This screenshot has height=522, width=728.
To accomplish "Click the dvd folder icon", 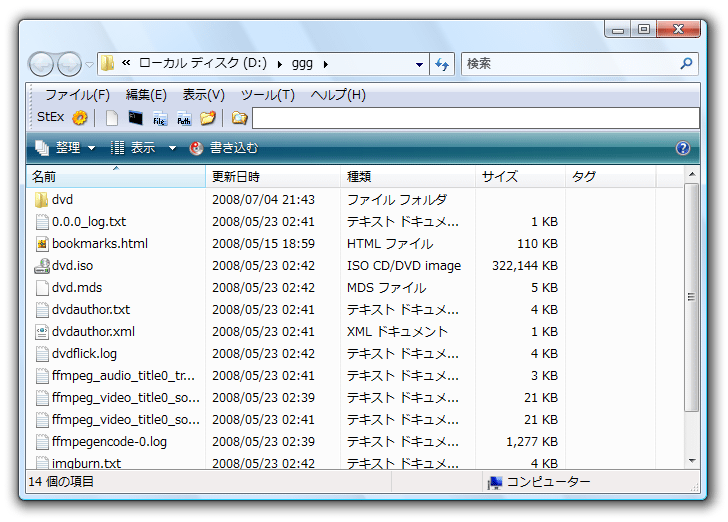I will tap(41, 200).
